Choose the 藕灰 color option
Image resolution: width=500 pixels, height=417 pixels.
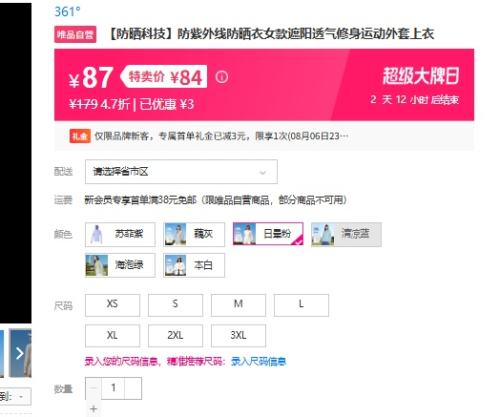point(194,234)
